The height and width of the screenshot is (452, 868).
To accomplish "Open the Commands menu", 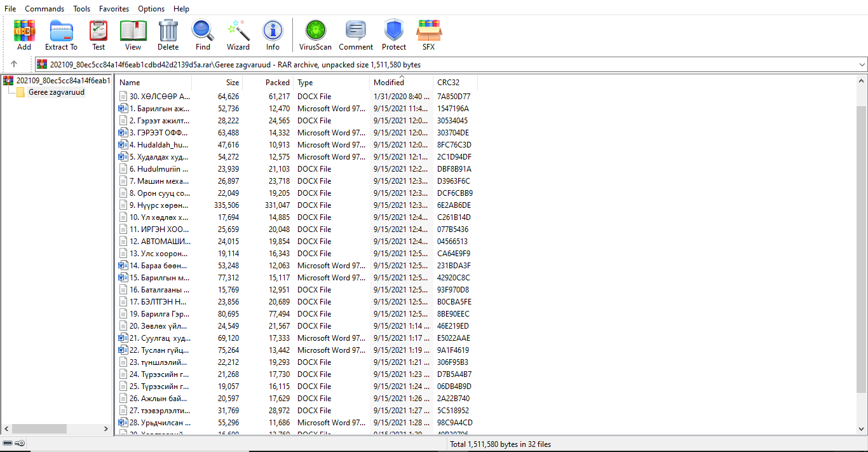I will (x=44, y=8).
